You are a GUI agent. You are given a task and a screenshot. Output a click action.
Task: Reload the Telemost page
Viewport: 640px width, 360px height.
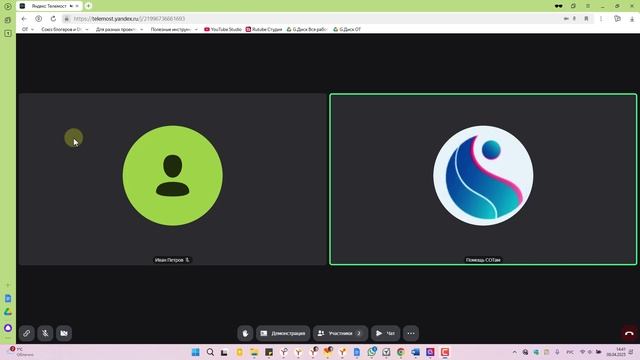(x=53, y=19)
